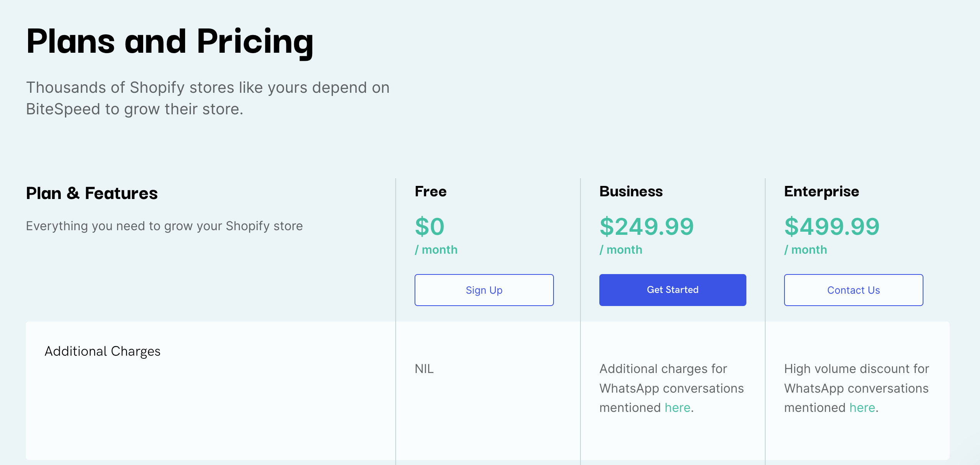Click the Plans and Pricing page title

[x=170, y=42]
